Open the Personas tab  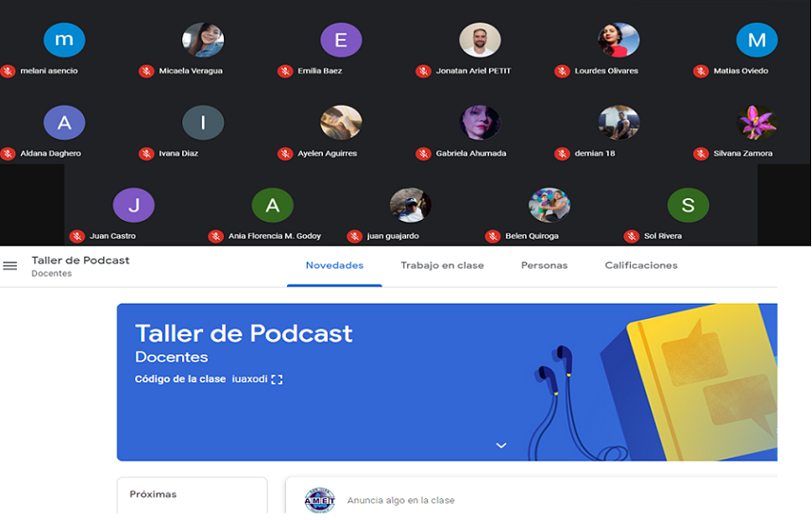[x=544, y=266]
